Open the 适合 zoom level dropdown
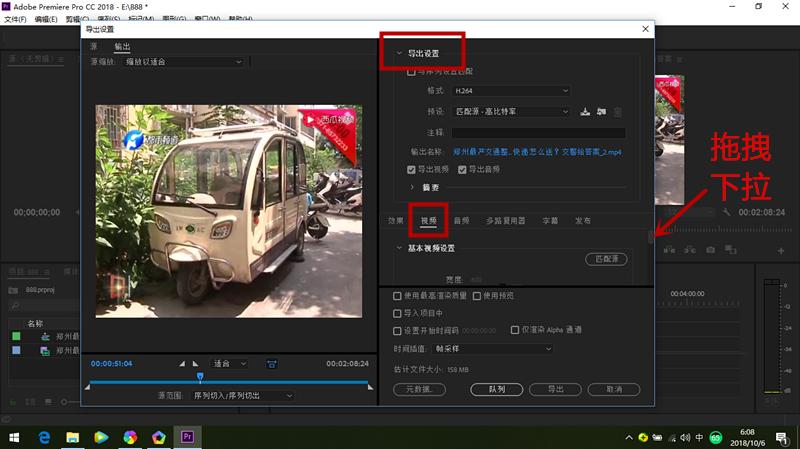 pos(230,364)
